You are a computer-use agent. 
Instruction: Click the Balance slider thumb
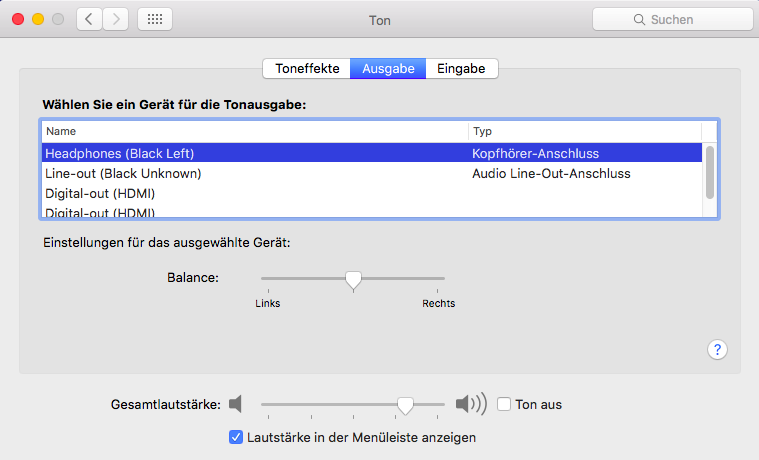353,280
